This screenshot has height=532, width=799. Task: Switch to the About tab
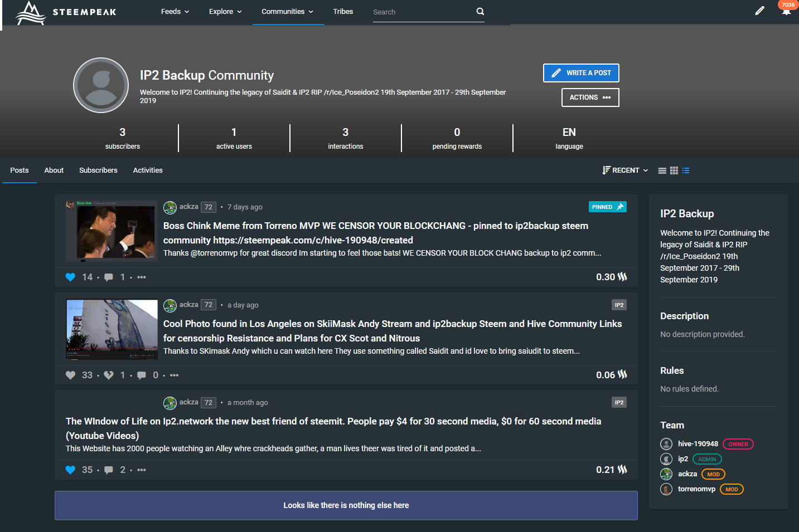[x=54, y=170]
